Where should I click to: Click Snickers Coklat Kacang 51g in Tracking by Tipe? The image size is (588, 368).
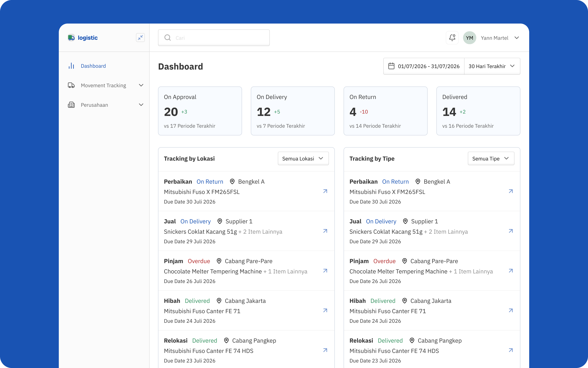(x=386, y=232)
